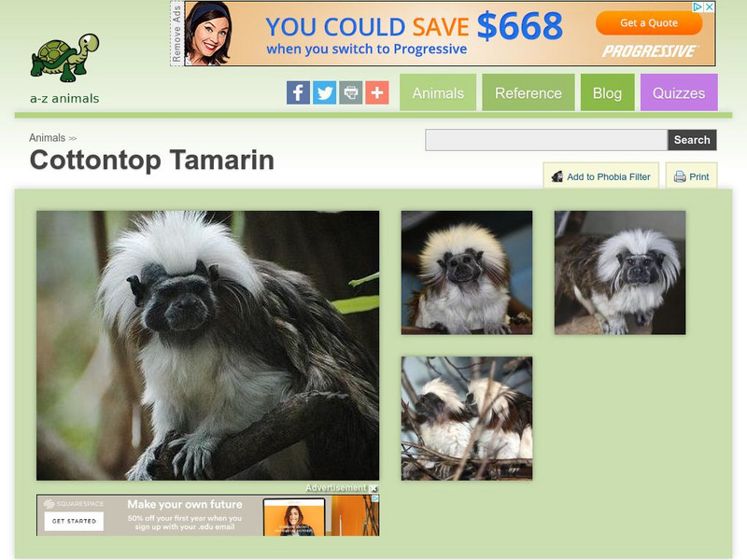Click Add to Phobia Filter button
The width and height of the screenshot is (747, 560).
click(601, 175)
